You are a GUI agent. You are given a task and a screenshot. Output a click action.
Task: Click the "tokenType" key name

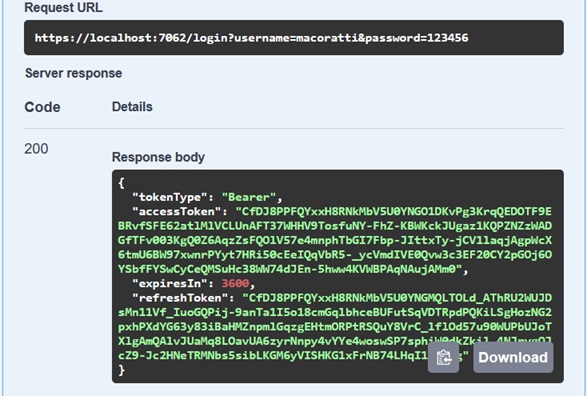pyautogui.click(x=170, y=197)
